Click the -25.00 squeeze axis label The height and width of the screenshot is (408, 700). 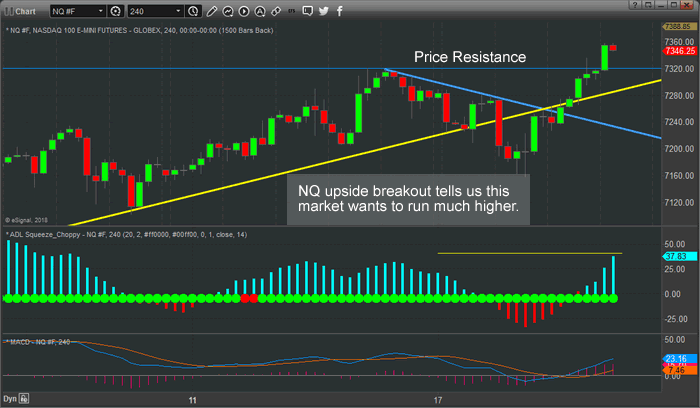coord(675,319)
